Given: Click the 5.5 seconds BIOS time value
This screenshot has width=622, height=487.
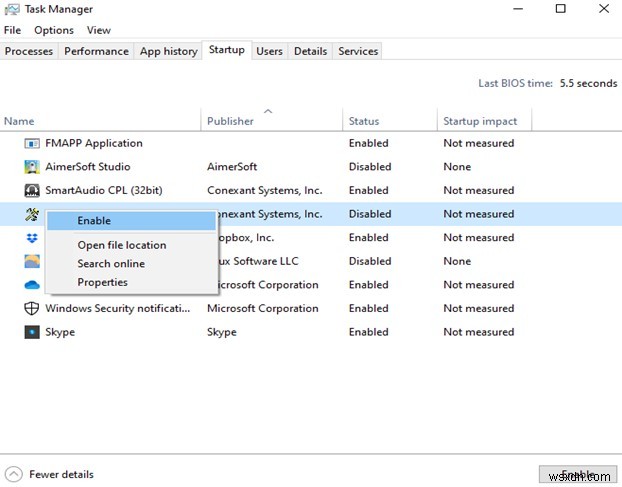Looking at the screenshot, I should tap(588, 83).
